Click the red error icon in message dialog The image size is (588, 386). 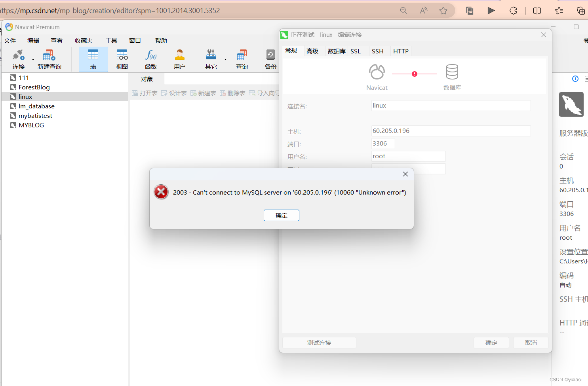(161, 192)
